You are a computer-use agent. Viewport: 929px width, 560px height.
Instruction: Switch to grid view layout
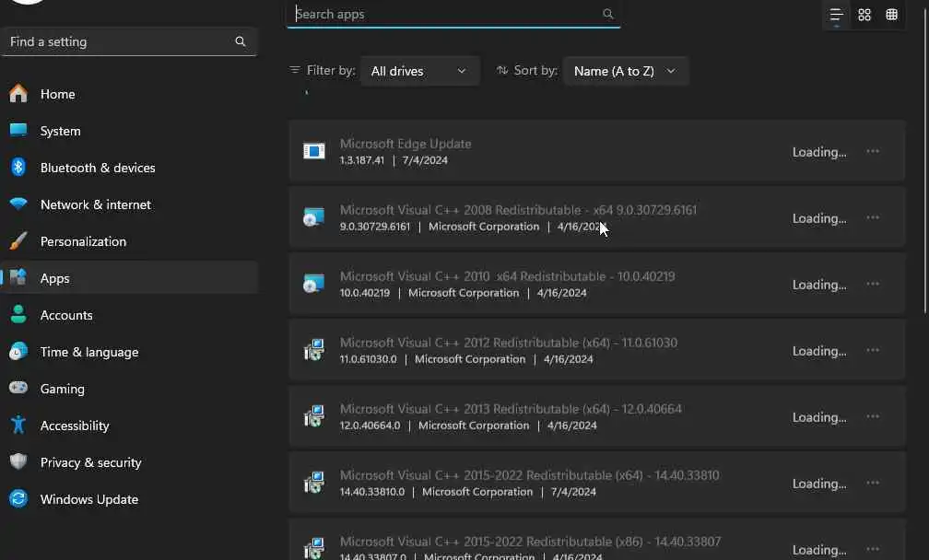[864, 15]
